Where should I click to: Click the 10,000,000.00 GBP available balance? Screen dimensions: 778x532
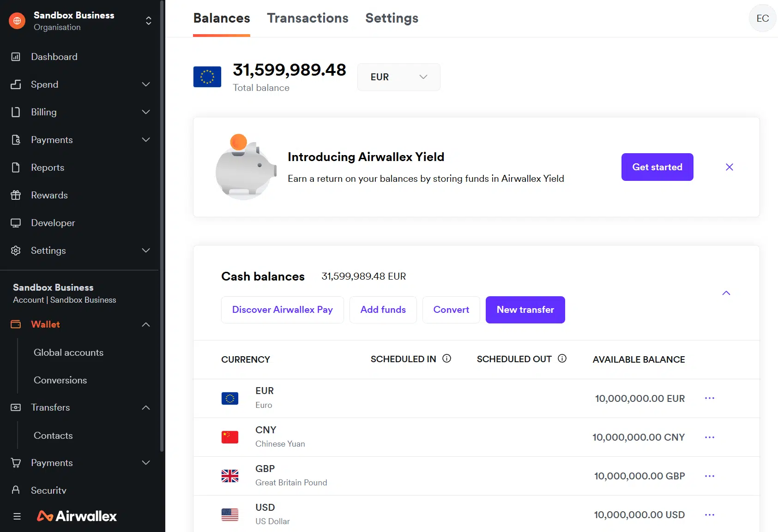[x=639, y=476]
